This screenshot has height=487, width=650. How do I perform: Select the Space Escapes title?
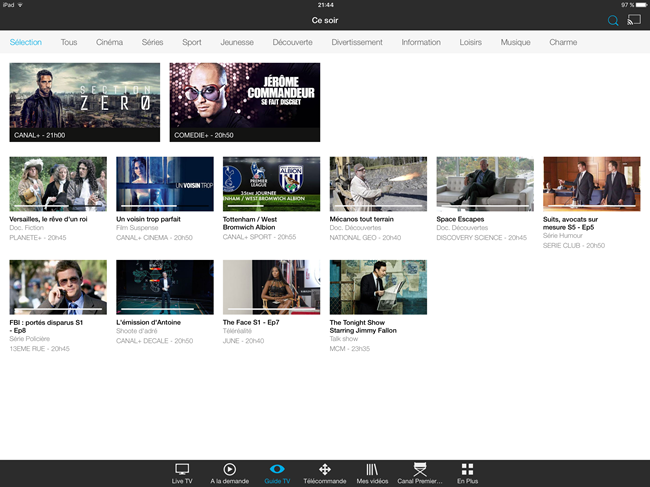[460, 219]
